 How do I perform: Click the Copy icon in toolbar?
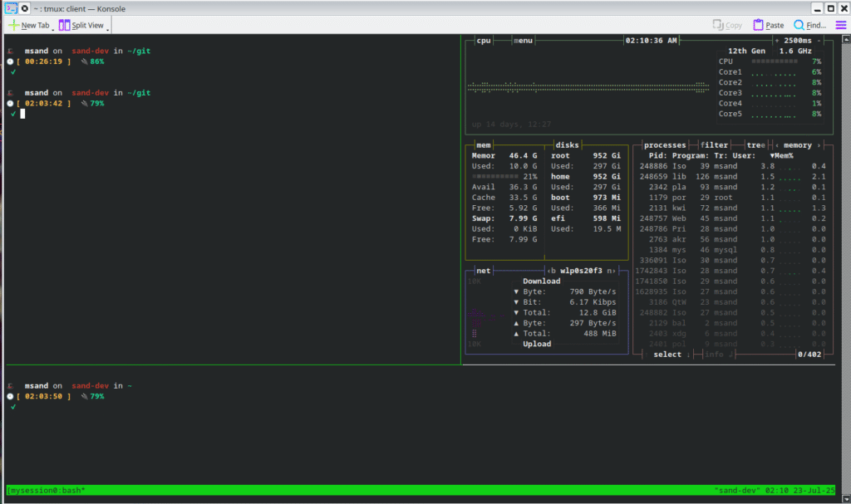(x=719, y=25)
